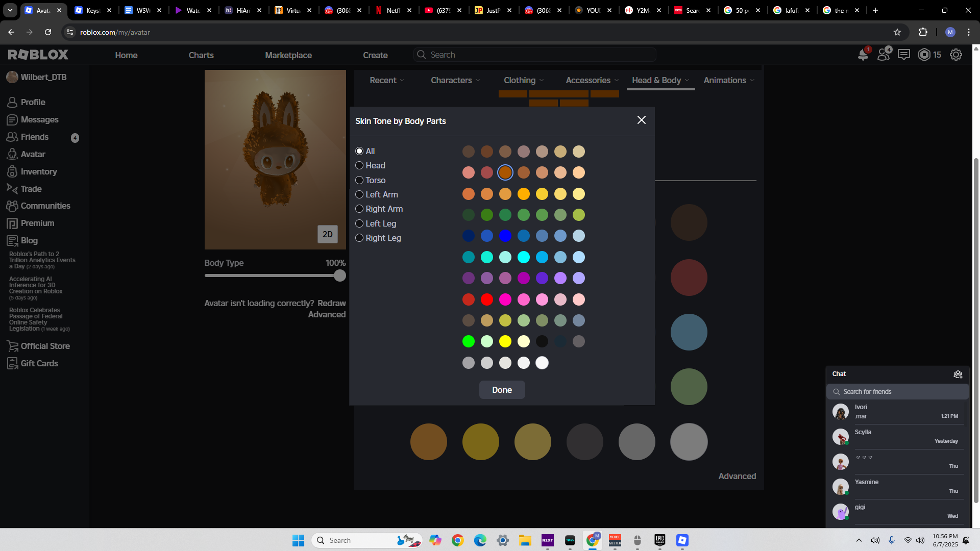980x551 pixels.
Task: Open the Profile sidebar icon
Action: (12, 103)
